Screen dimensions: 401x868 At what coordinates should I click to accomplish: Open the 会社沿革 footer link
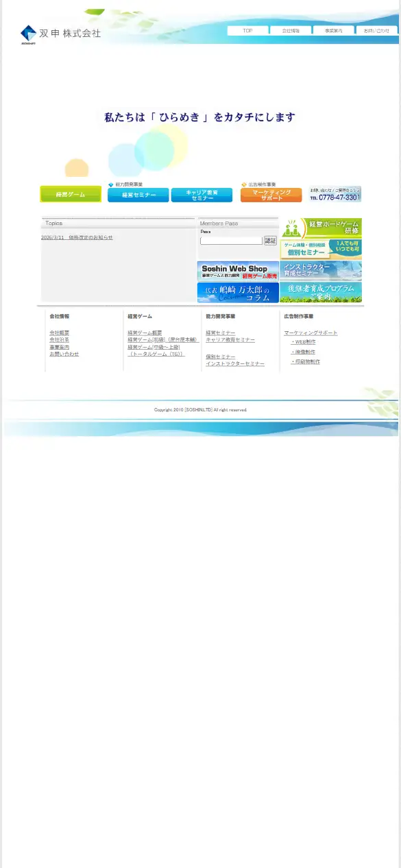(59, 340)
